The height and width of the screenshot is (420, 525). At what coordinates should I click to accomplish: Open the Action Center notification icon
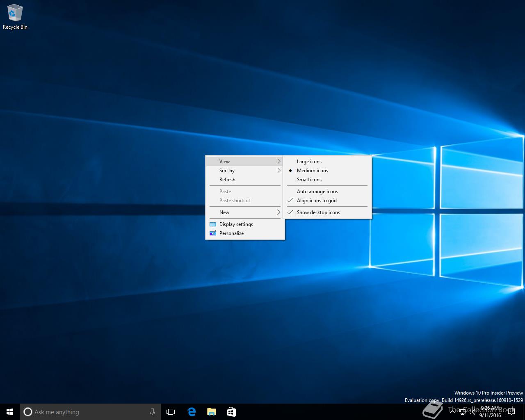(x=511, y=412)
